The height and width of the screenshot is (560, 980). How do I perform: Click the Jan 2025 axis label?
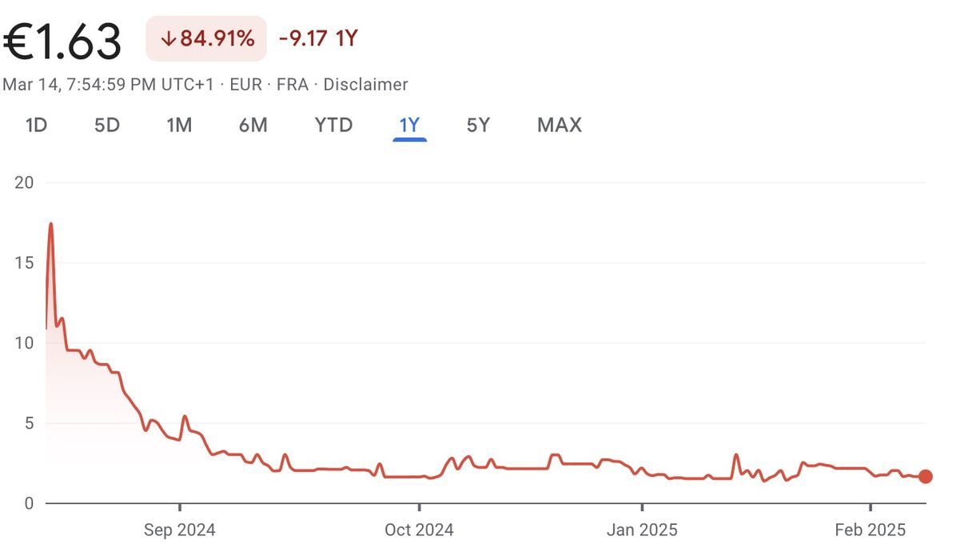[642, 530]
